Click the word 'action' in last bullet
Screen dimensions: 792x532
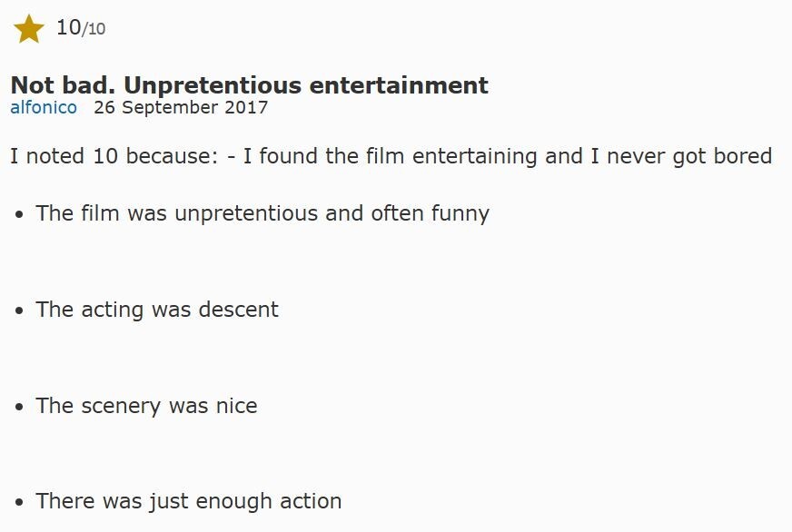[311, 501]
